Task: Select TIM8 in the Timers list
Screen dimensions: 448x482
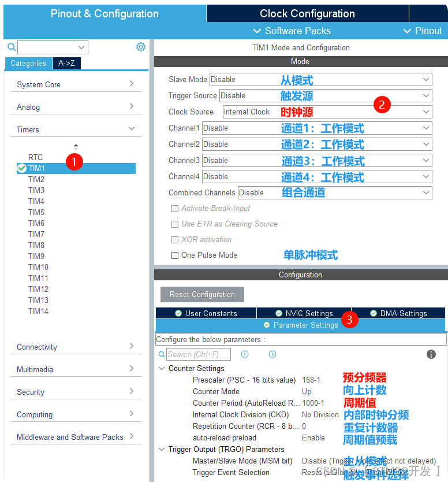Action: (x=36, y=245)
